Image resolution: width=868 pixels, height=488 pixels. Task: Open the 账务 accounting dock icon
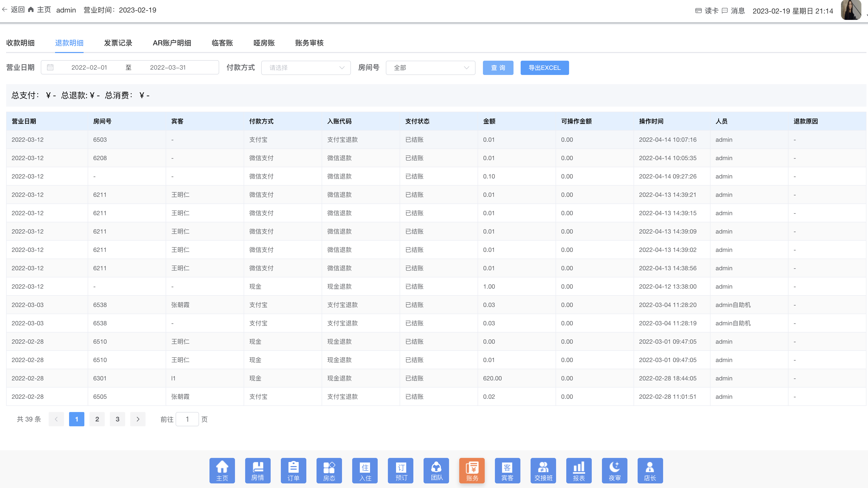tap(472, 470)
